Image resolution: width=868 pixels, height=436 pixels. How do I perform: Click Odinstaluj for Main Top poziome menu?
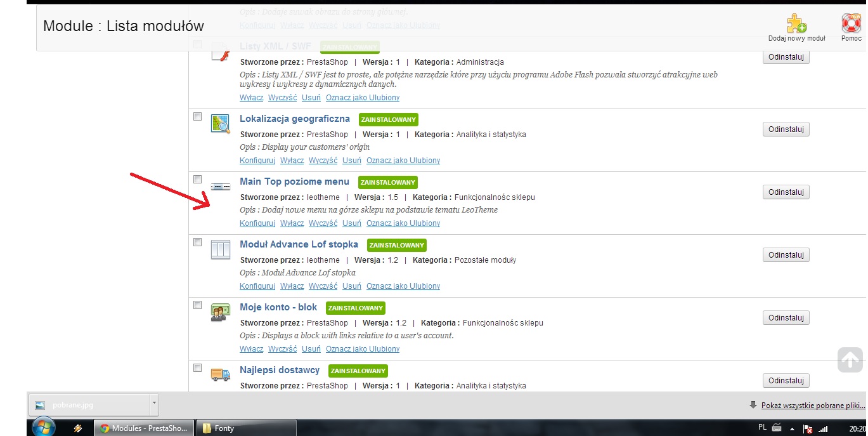click(x=786, y=192)
